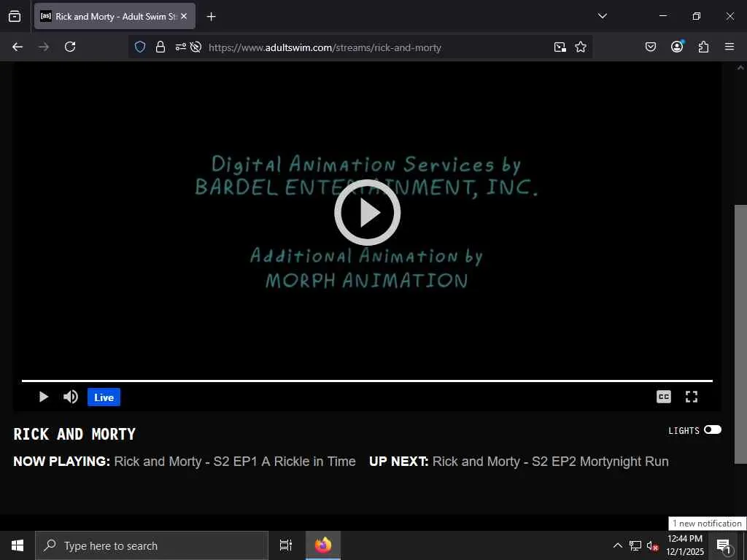Toggle closed captions CC button
Image resolution: width=747 pixels, height=560 pixels.
664,397
